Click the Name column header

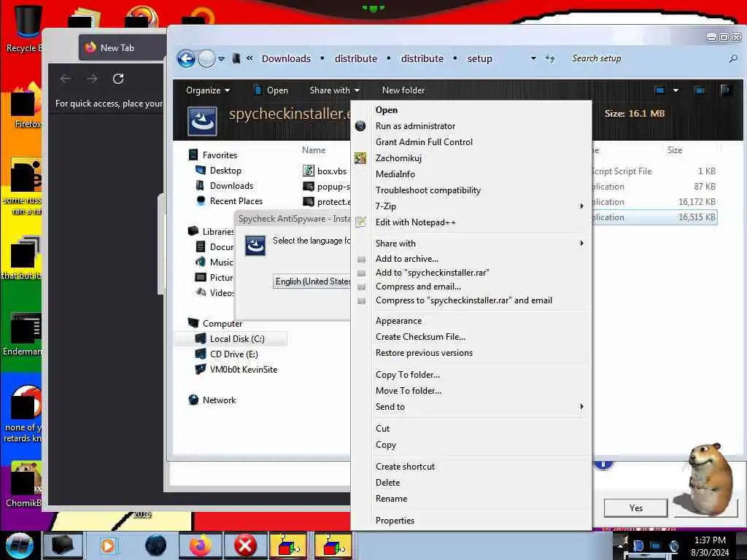(x=314, y=150)
